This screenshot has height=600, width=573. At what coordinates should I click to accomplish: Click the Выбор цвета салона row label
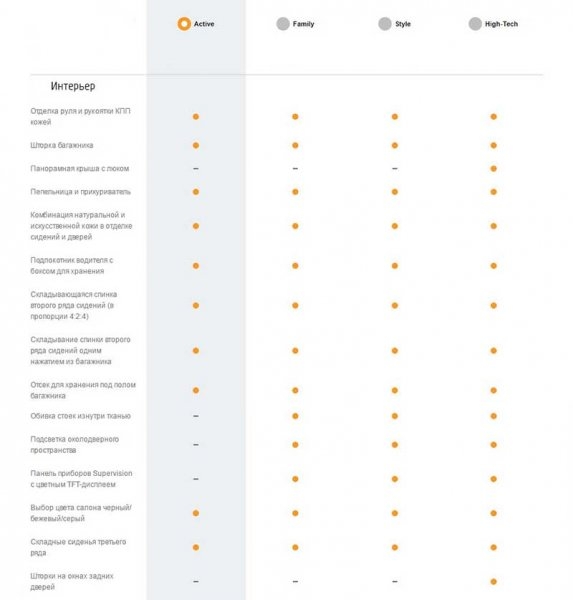pos(81,513)
